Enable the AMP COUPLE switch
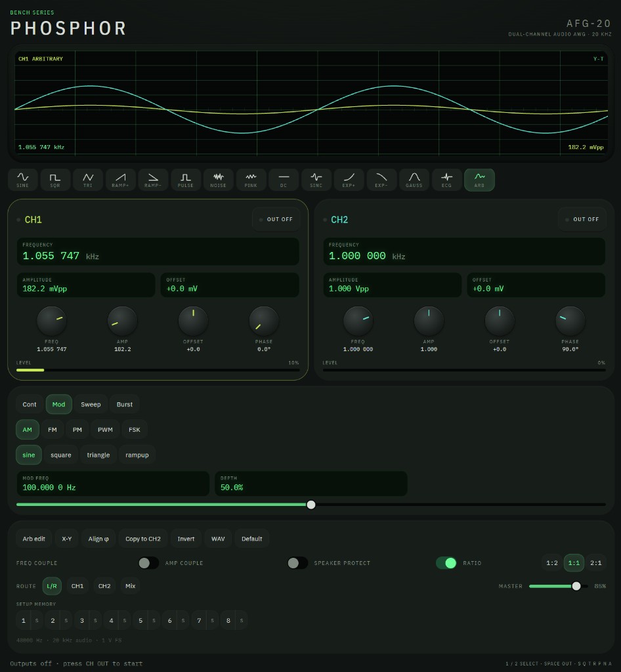The height and width of the screenshot is (672, 621). tap(297, 562)
